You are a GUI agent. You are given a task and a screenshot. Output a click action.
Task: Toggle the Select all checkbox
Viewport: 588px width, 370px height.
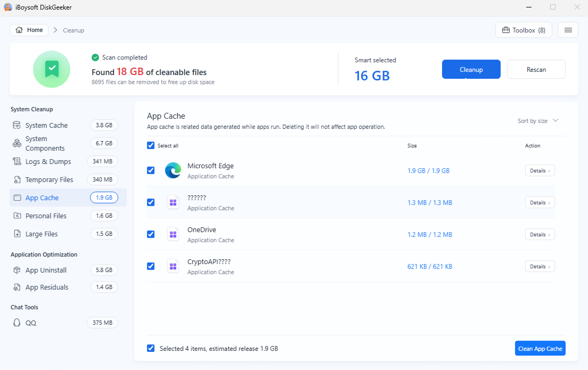[x=151, y=145]
